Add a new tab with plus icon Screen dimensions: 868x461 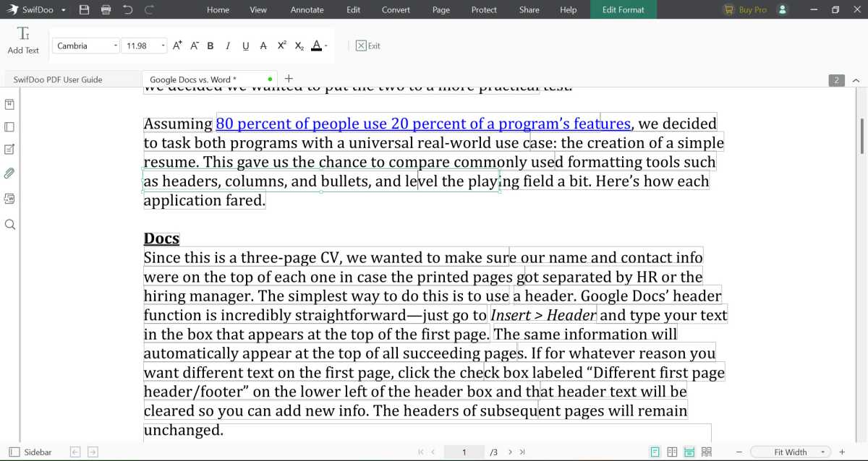[289, 79]
